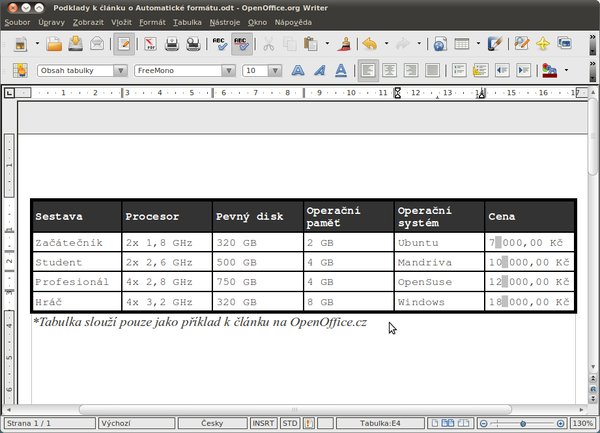Save the document with the Save icon
The width and height of the screenshot is (600, 433).
pos(76,44)
